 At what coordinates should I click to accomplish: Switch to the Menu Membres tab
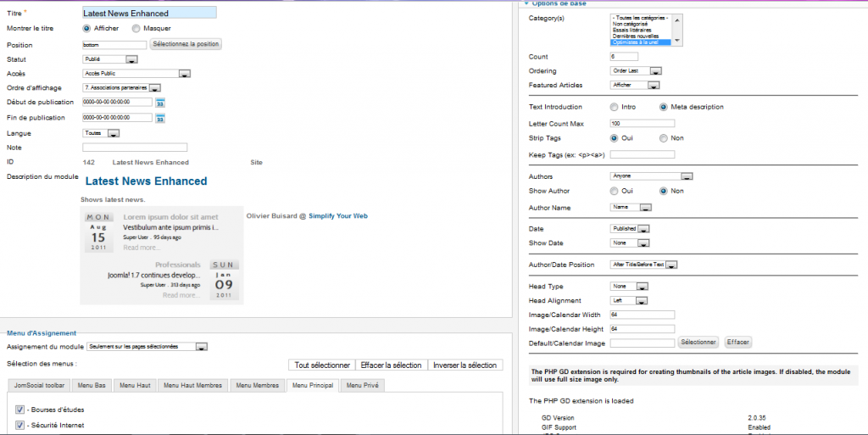(257, 386)
